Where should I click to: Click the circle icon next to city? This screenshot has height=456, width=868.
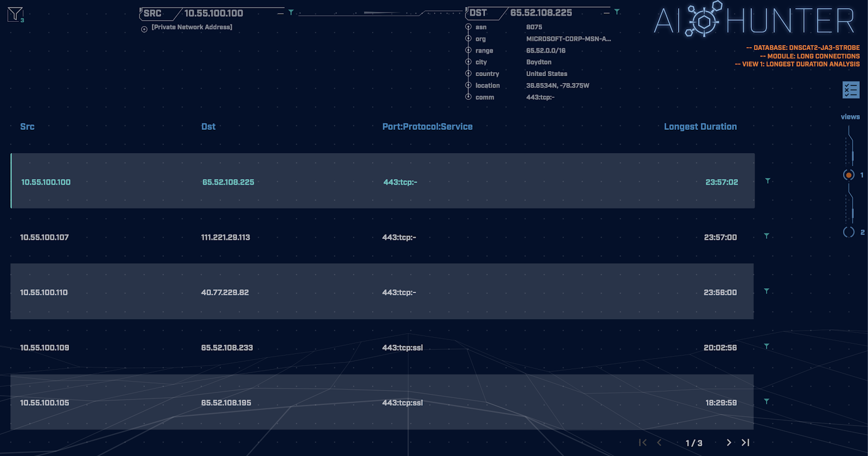click(x=468, y=62)
